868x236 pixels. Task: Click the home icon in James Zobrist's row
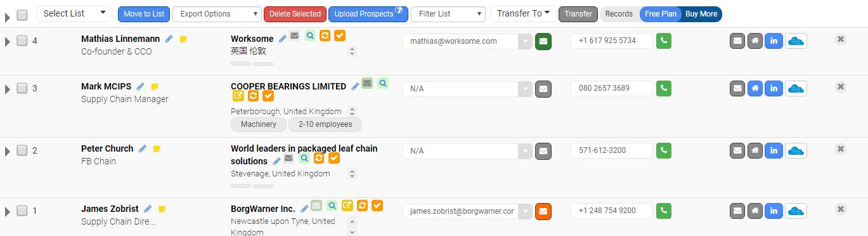click(x=755, y=211)
